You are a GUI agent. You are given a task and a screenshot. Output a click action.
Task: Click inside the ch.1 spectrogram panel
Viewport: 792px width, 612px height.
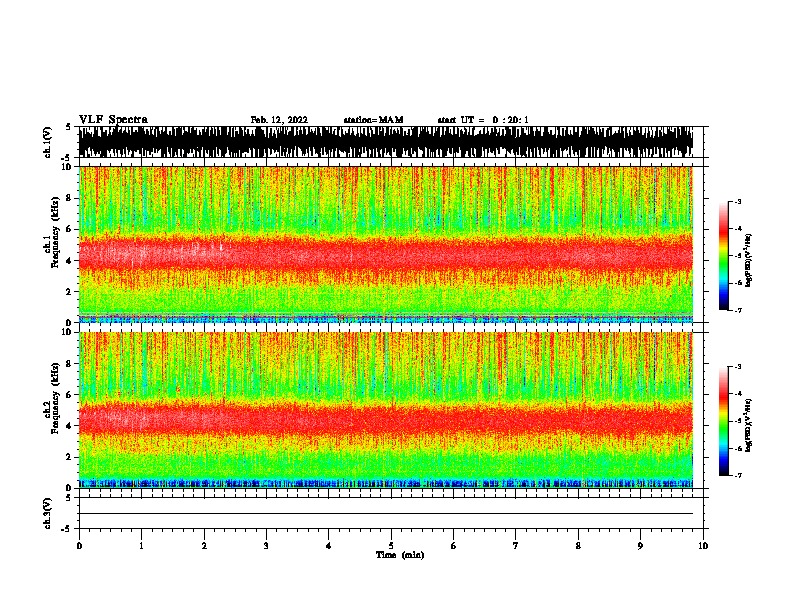click(386, 244)
